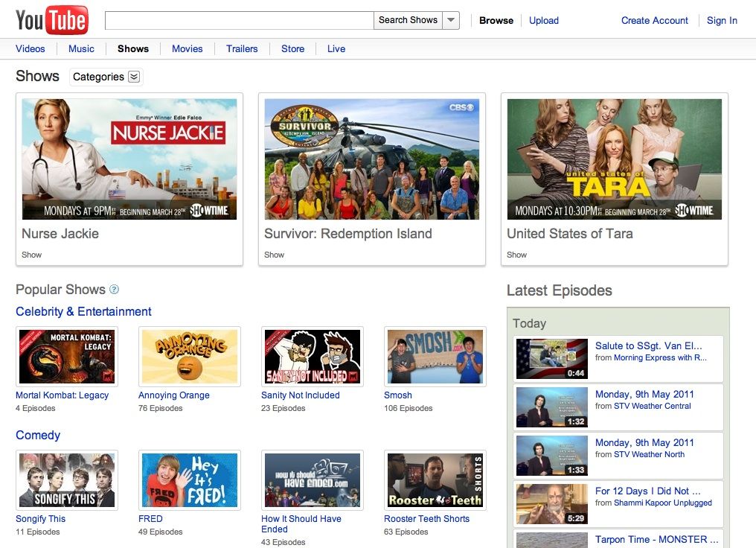The image size is (756, 548).
Task: Open the Create Account link
Action: pos(654,21)
